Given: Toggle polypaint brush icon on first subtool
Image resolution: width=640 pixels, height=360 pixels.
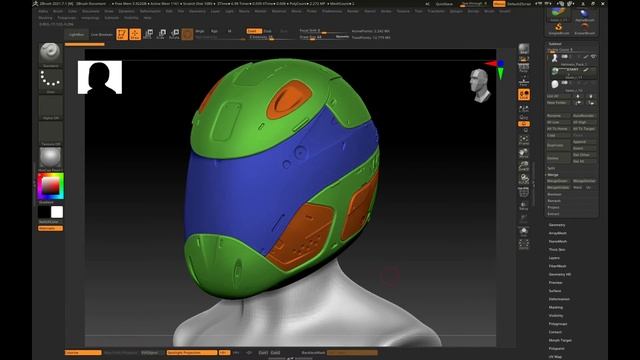Looking at the screenshot, I should 585,57.
